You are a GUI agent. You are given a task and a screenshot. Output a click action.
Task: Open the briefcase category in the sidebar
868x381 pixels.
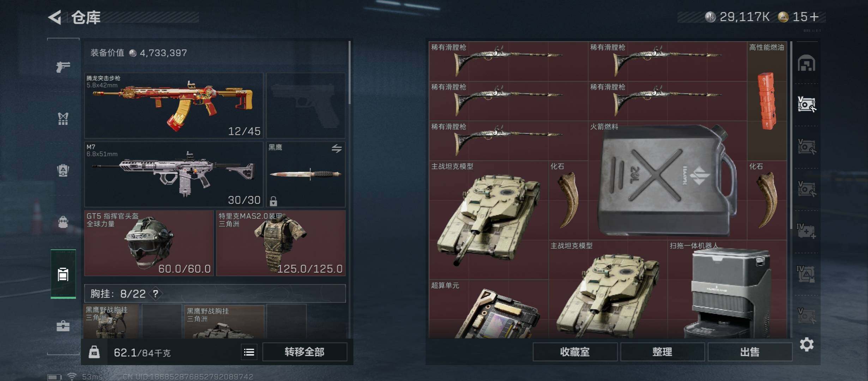click(x=63, y=326)
